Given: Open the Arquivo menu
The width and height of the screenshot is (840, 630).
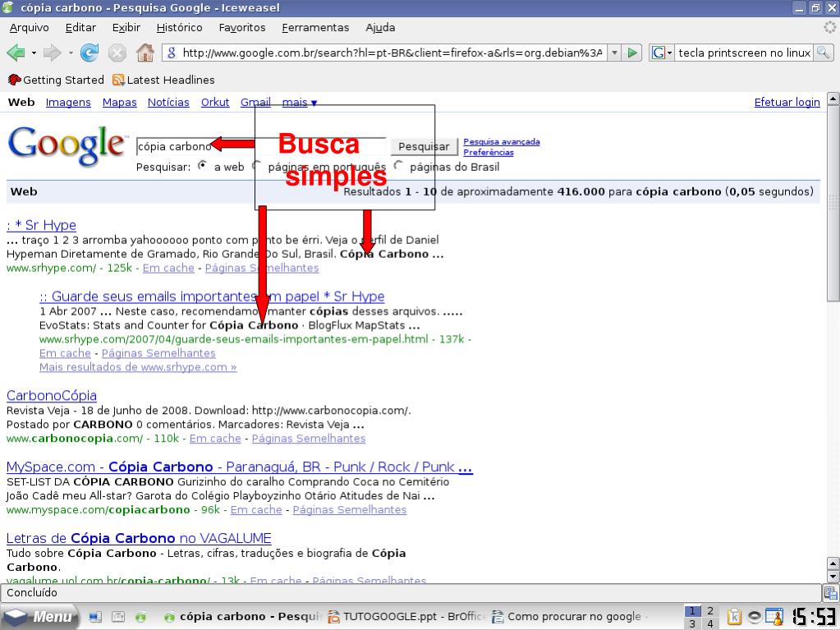Looking at the screenshot, I should [29, 27].
